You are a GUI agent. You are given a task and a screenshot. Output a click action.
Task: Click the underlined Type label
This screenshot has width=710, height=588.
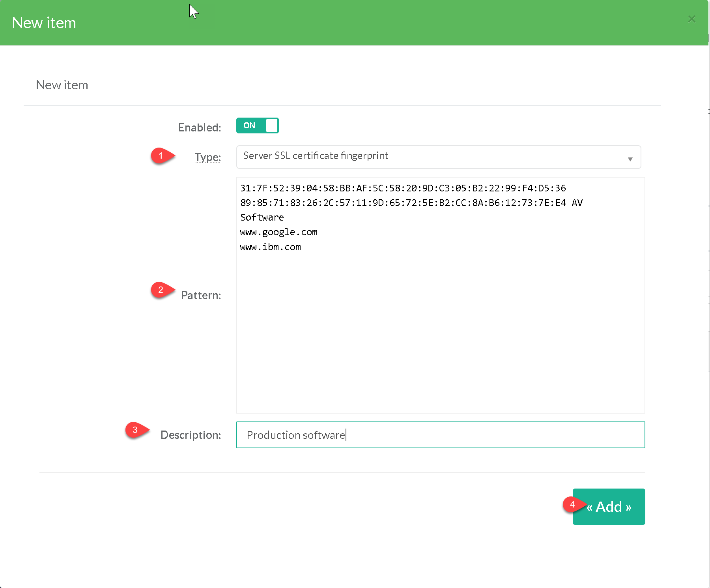[x=208, y=157]
